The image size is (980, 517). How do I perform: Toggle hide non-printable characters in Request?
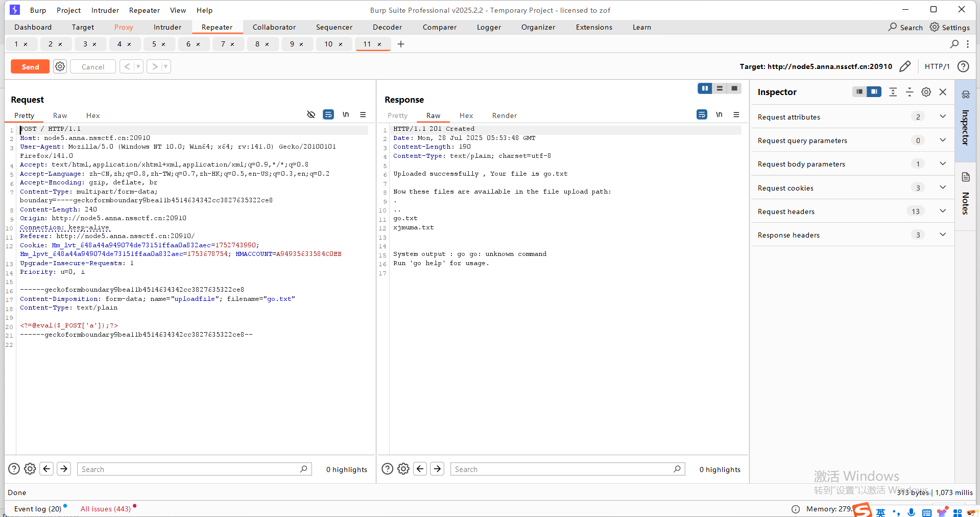pyautogui.click(x=311, y=114)
